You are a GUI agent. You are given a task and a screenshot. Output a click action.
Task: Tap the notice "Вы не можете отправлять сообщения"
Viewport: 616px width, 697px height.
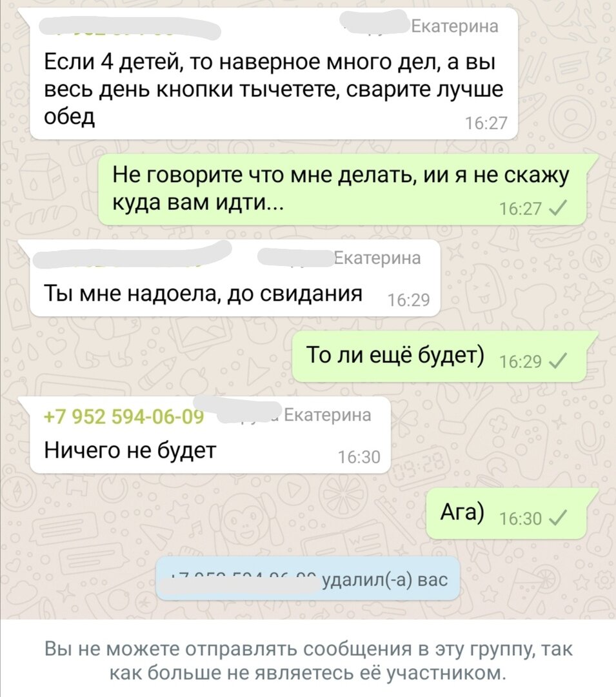(x=308, y=661)
